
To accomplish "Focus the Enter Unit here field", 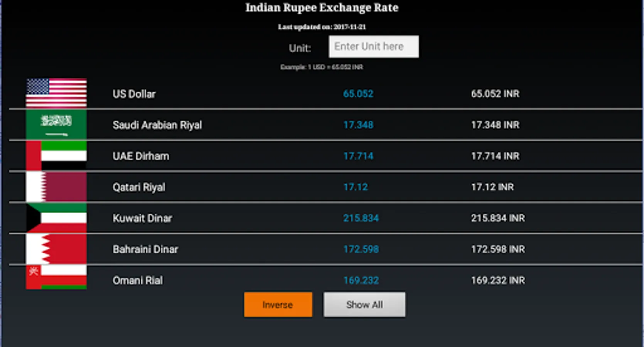I will (x=374, y=47).
